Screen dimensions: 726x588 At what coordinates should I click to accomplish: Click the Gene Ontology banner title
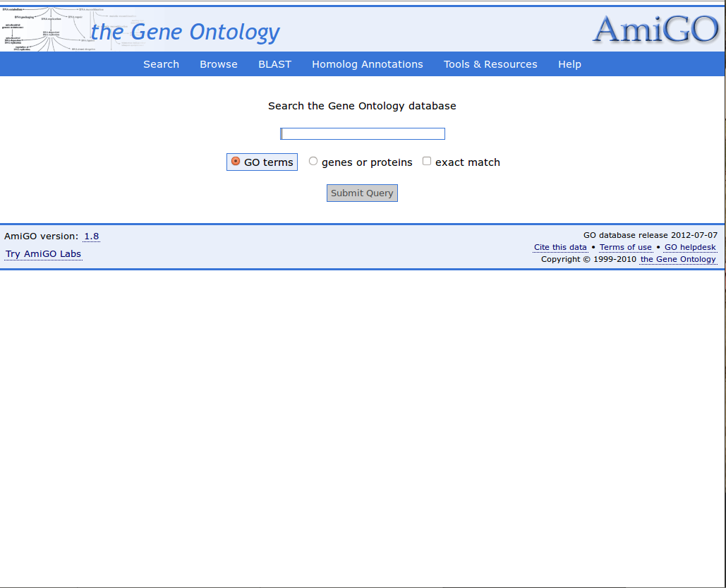tap(186, 32)
